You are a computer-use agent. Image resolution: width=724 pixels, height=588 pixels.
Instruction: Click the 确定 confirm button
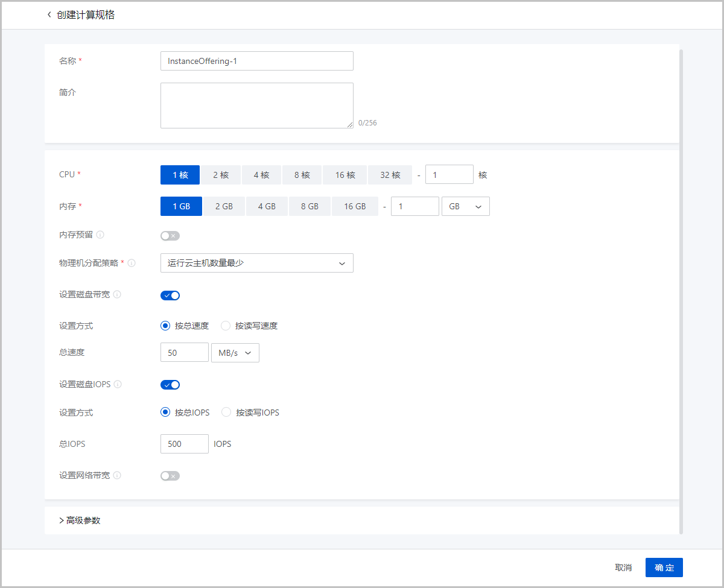(x=664, y=567)
